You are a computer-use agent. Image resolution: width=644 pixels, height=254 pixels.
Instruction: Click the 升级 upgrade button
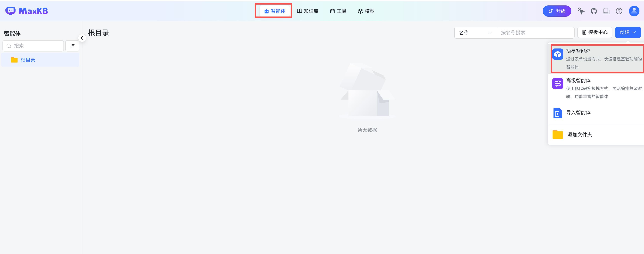click(557, 11)
